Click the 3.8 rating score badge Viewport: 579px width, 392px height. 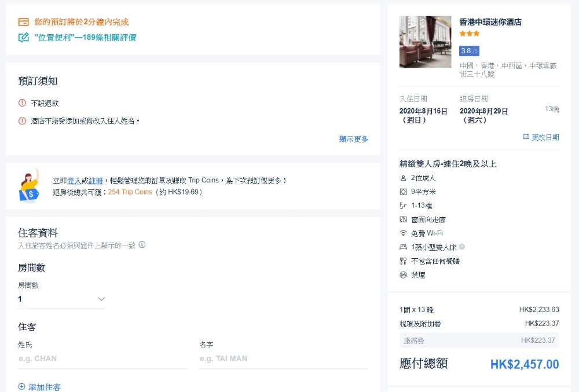point(469,51)
